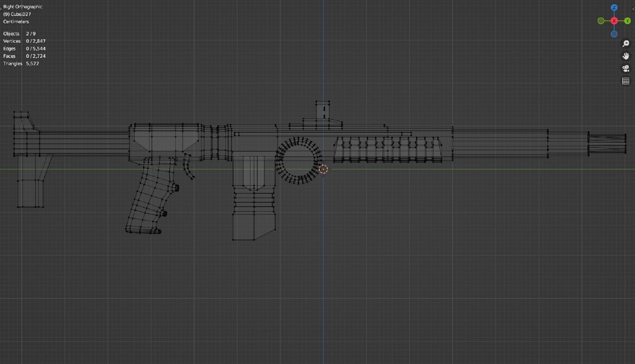
Task: Click the negative Z axis gizmo circle
Action: 614,34
